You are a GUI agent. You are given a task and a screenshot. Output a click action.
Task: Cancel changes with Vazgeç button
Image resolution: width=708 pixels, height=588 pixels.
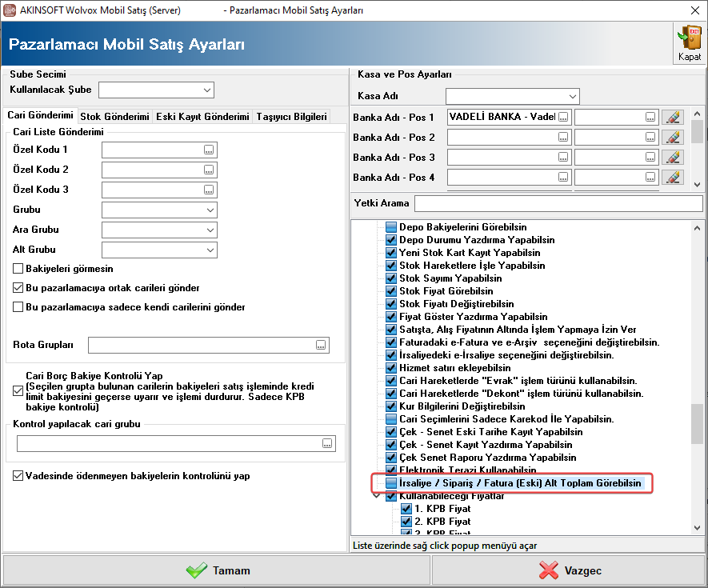(569, 570)
